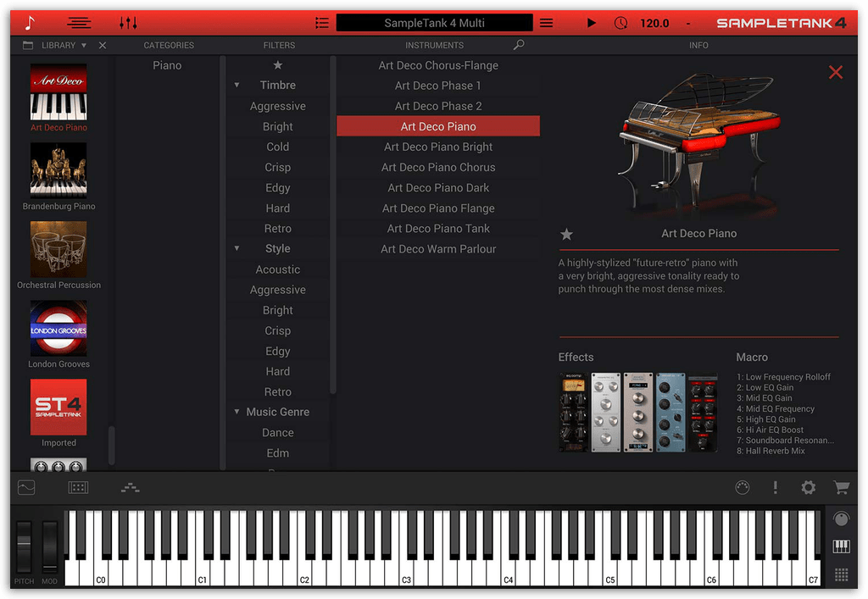Click the SampleTank 4 Multi preset name field
Viewport: 868px width, 599px height.
(435, 23)
